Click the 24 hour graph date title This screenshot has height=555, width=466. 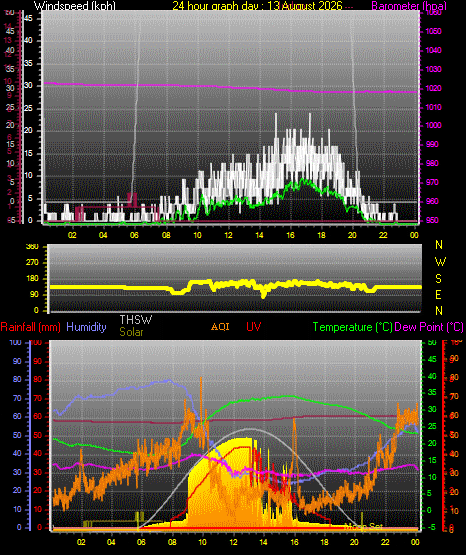(x=257, y=5)
